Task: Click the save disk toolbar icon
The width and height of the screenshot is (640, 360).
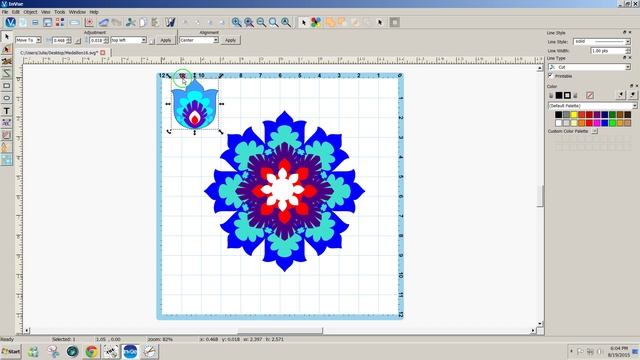Action: (48, 22)
